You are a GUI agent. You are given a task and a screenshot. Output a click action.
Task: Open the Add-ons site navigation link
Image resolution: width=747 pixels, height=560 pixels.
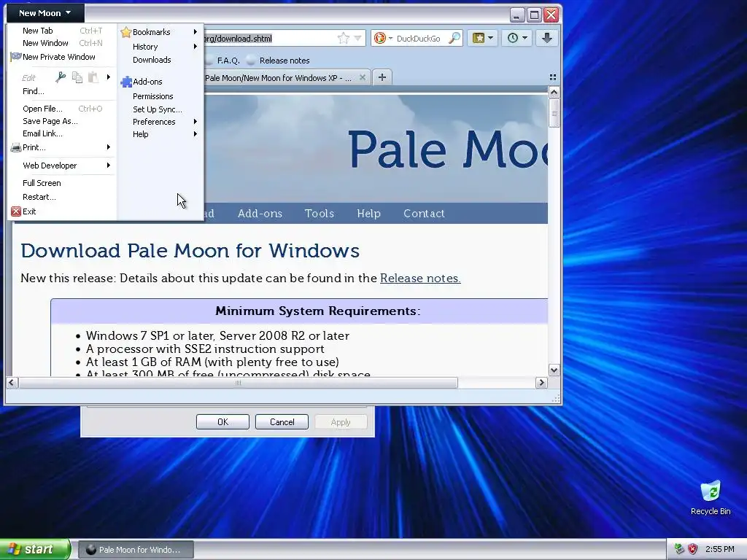click(x=260, y=214)
